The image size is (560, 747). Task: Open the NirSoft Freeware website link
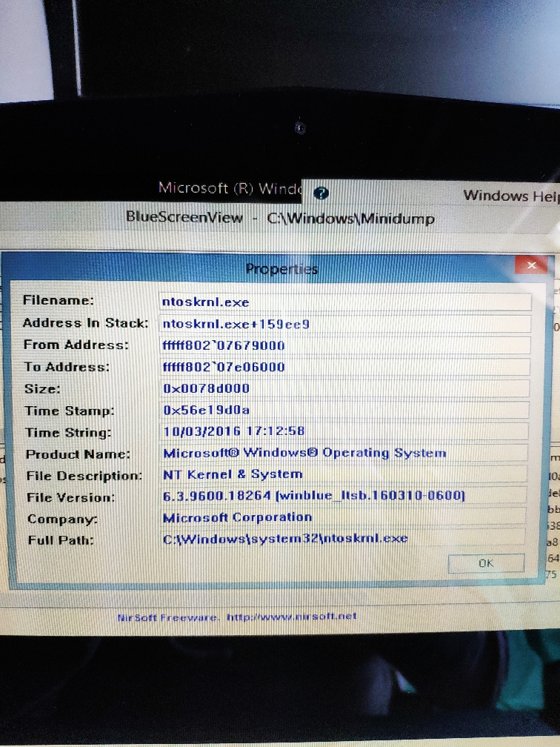tap(237, 617)
